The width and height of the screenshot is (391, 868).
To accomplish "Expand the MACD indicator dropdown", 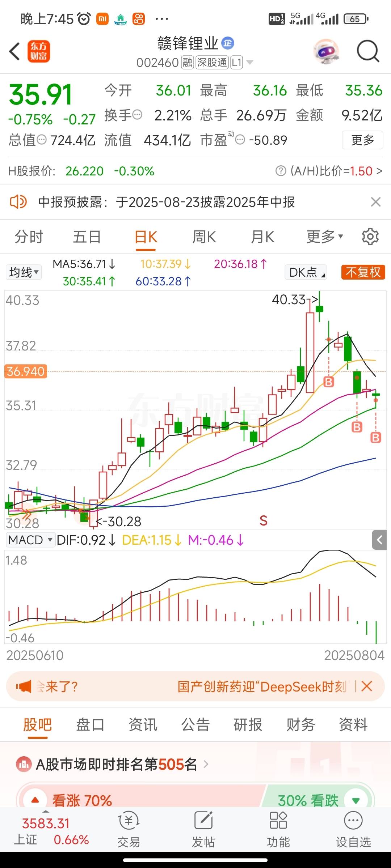I will 30,540.
